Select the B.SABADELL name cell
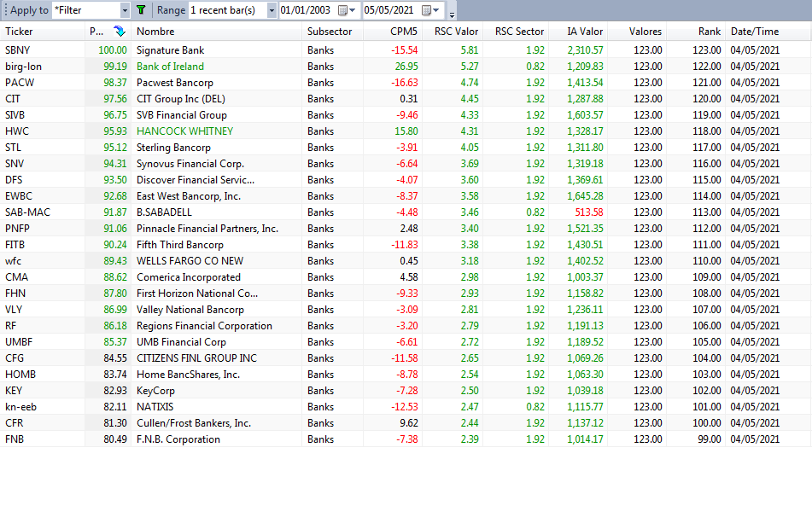Image resolution: width=812 pixels, height=529 pixels. click(164, 212)
